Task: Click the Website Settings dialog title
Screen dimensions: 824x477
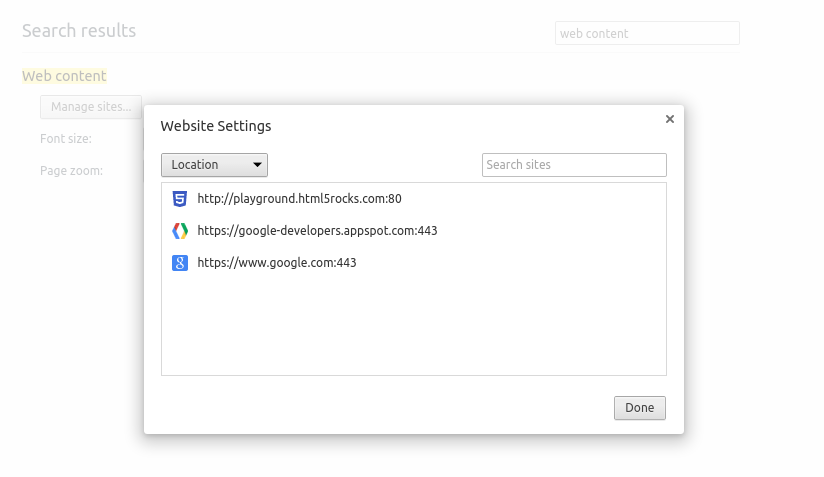Action: point(216,126)
